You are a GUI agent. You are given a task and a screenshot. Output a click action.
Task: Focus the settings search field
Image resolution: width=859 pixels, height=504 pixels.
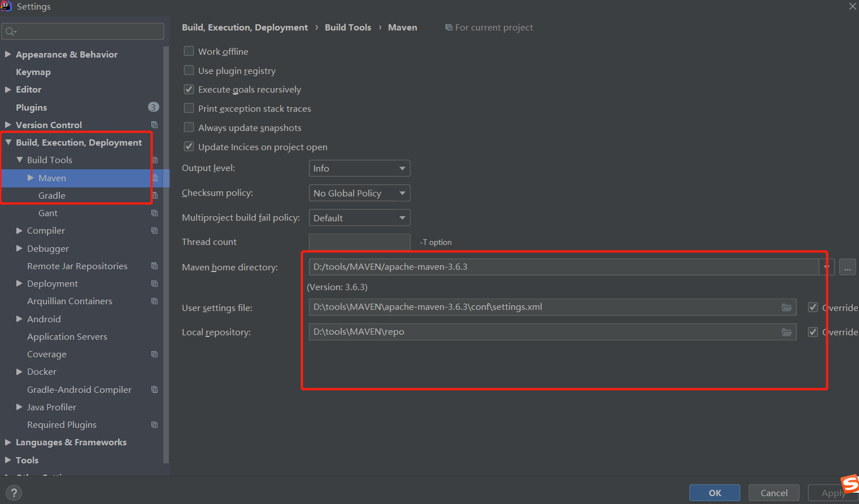tap(83, 32)
